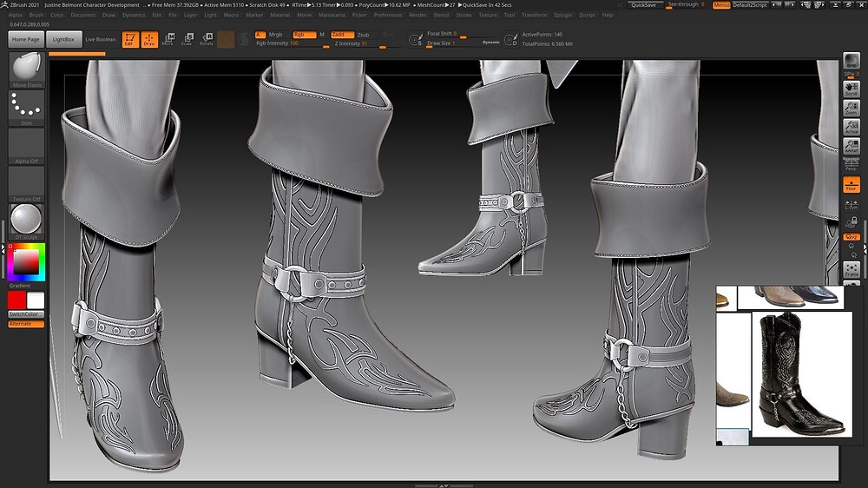Screen dimensions: 868x488
Task: Toggle the Xyz rotation mode
Action: [x=852, y=236]
